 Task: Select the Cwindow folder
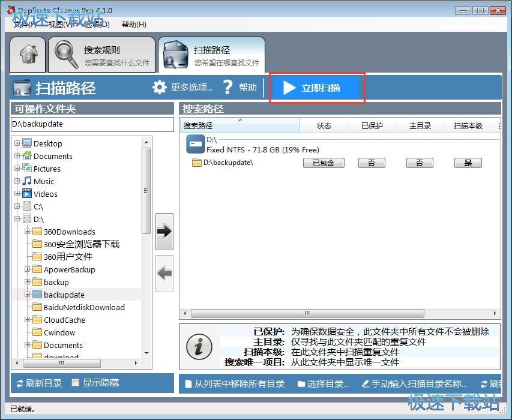(59, 332)
